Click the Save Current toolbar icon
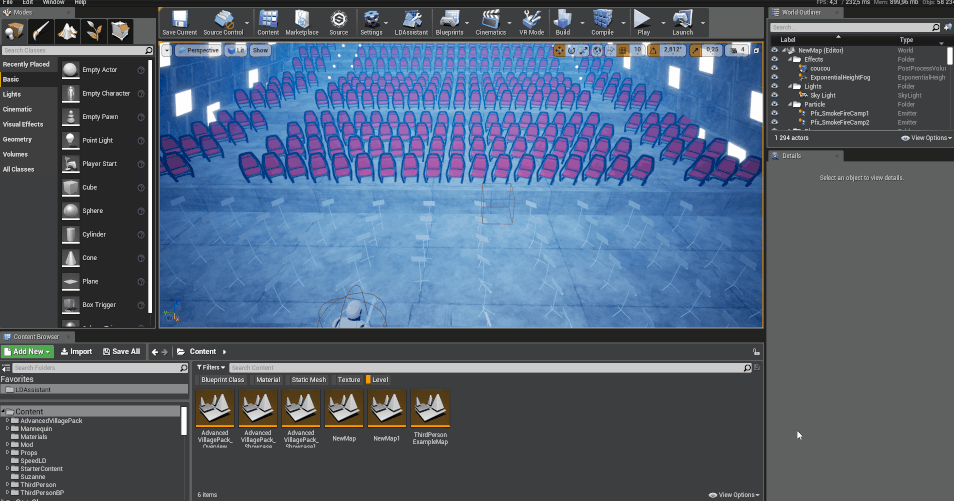Screen dimensions: 954x501 (x=179, y=23)
